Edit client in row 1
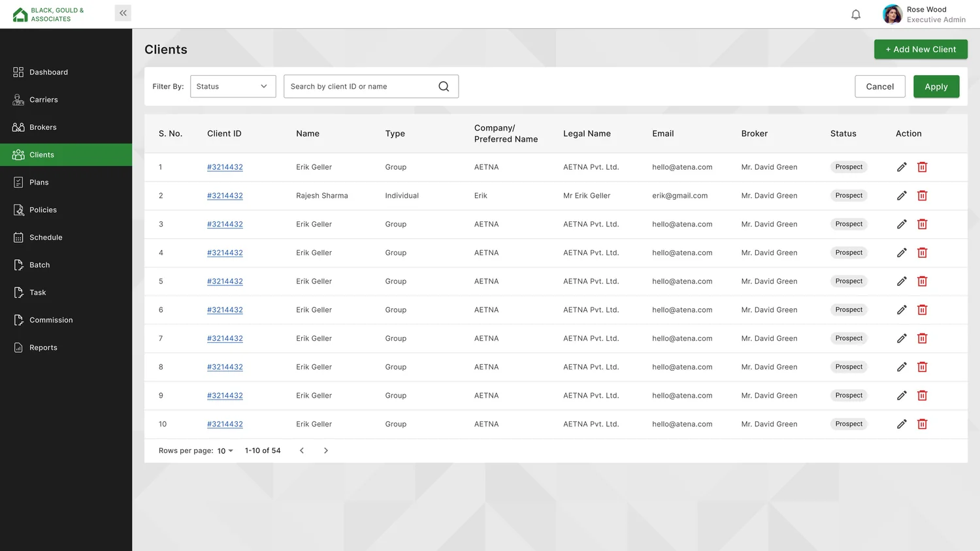Screen dimensions: 980x551 pos(902,167)
